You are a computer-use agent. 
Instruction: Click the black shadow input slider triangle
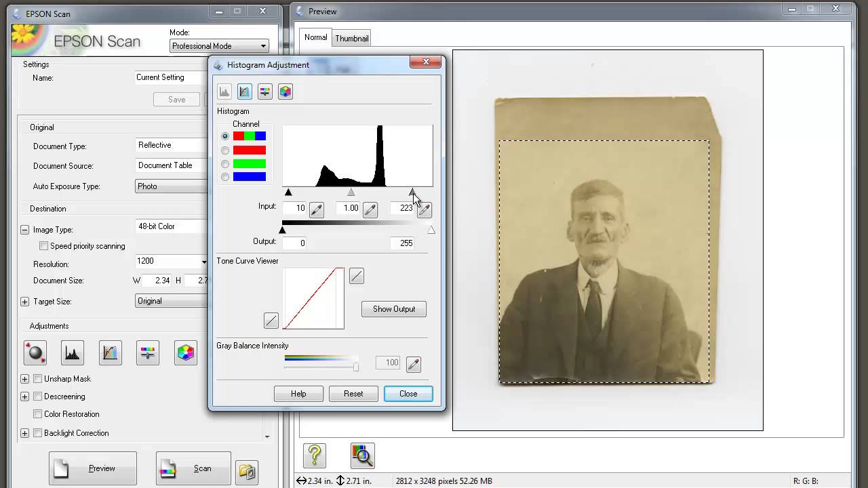[288, 192]
